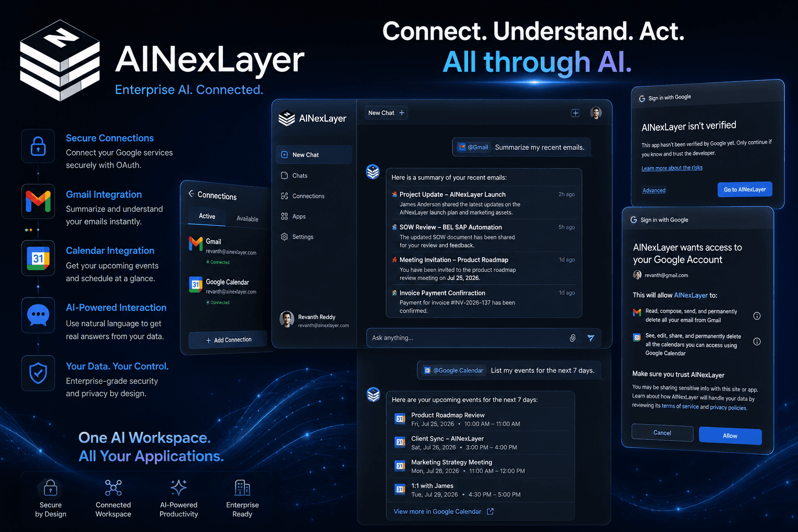798x532 pixels.
Task: Click Allow in the Google access dialog
Action: pos(730,436)
